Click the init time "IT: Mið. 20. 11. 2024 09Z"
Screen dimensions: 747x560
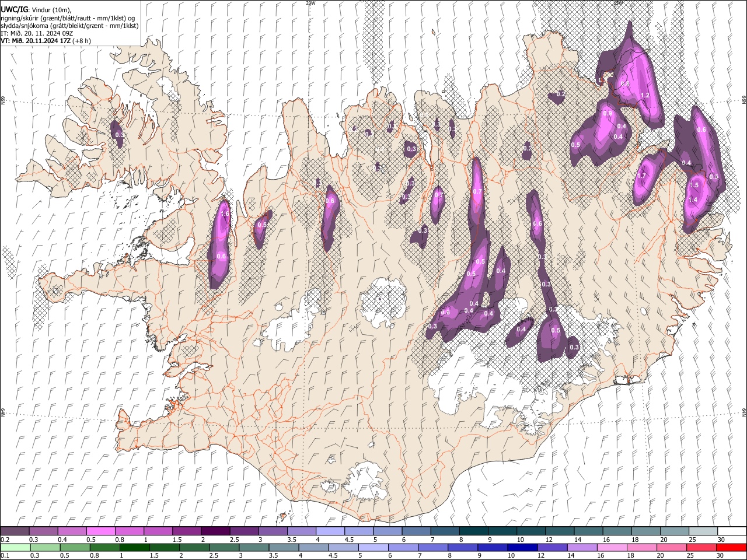click(x=37, y=33)
